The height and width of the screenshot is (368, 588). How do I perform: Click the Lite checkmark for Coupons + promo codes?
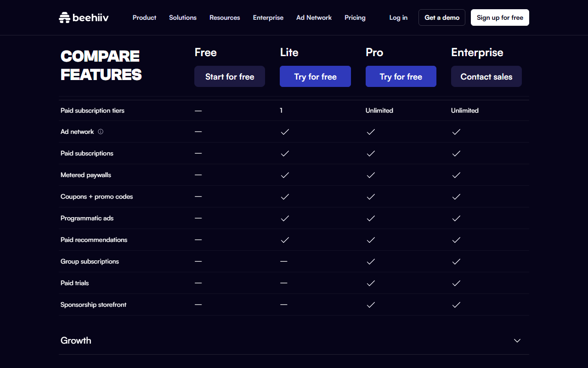click(x=285, y=196)
